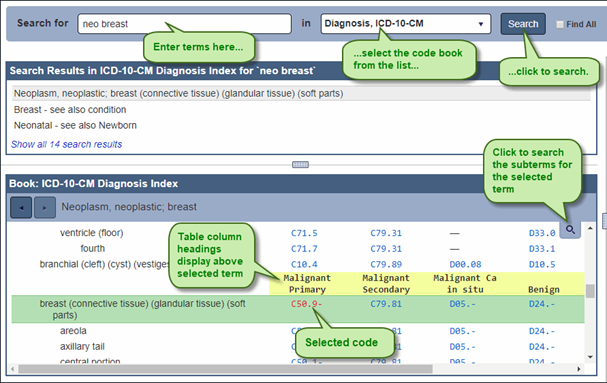Open code D33.1 in fourth row
607x383 pixels.
point(542,249)
